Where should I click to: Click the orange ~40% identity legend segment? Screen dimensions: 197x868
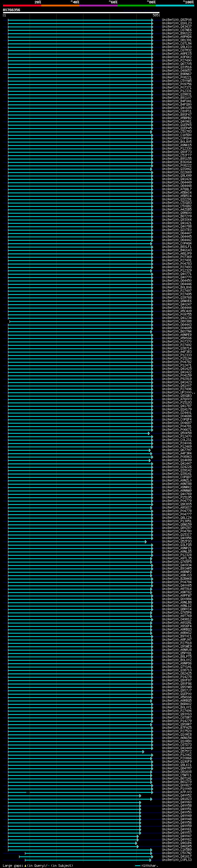pyautogui.click(x=60, y=6)
